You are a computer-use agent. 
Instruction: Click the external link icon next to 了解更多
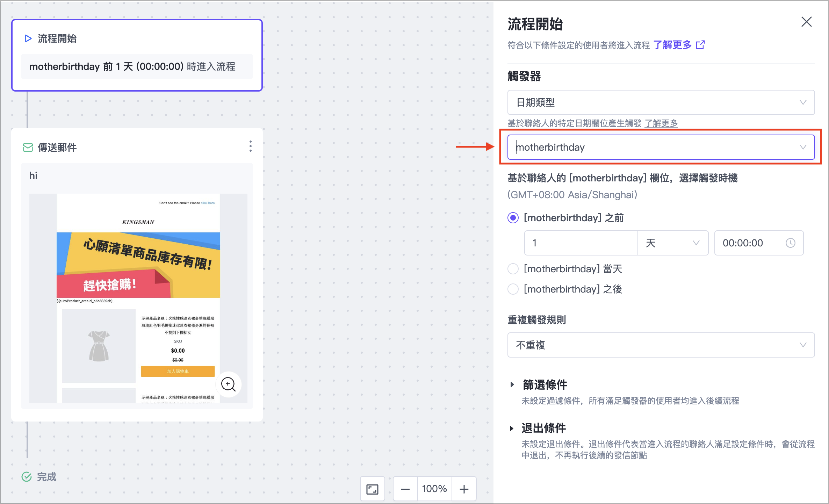[700, 45]
